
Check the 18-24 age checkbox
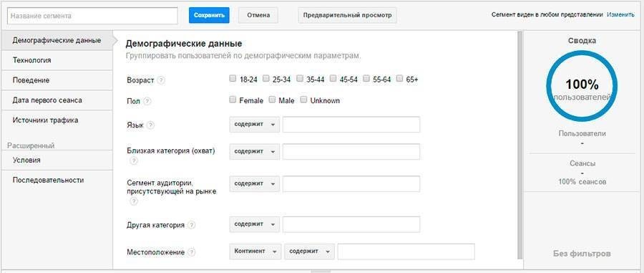point(233,79)
